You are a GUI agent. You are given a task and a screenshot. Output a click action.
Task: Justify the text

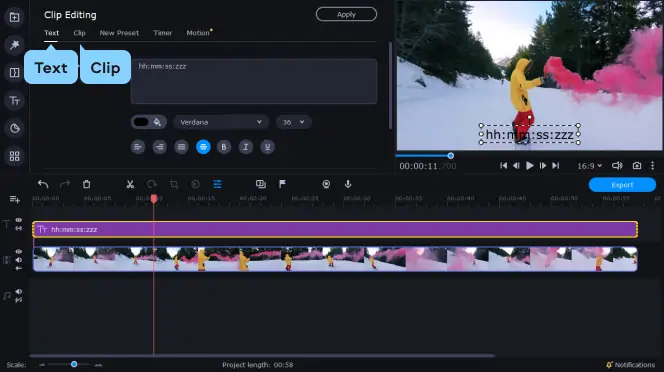click(x=181, y=147)
